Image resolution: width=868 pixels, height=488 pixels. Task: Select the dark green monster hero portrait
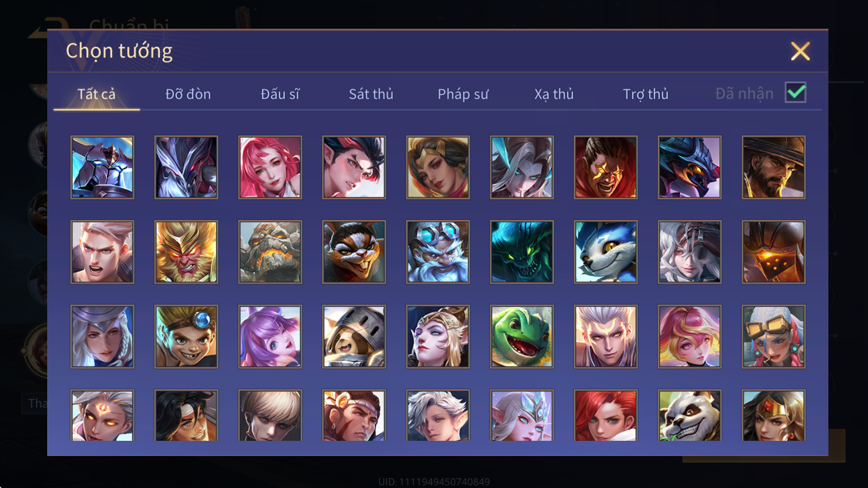coord(522,252)
